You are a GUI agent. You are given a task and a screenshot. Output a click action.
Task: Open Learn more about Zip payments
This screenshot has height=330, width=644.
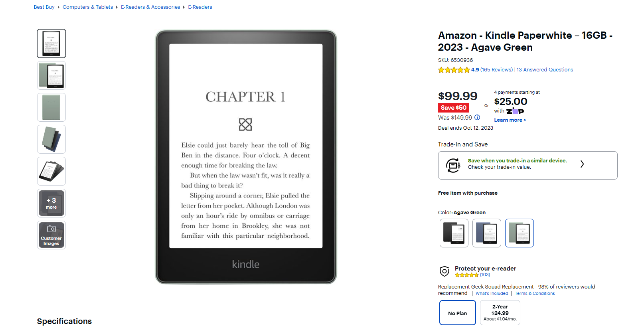[x=510, y=120]
